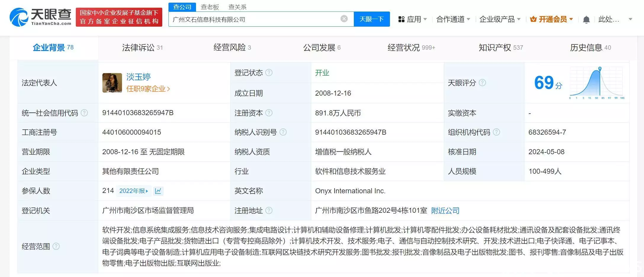Open 任职9家企业 link

[x=148, y=89]
